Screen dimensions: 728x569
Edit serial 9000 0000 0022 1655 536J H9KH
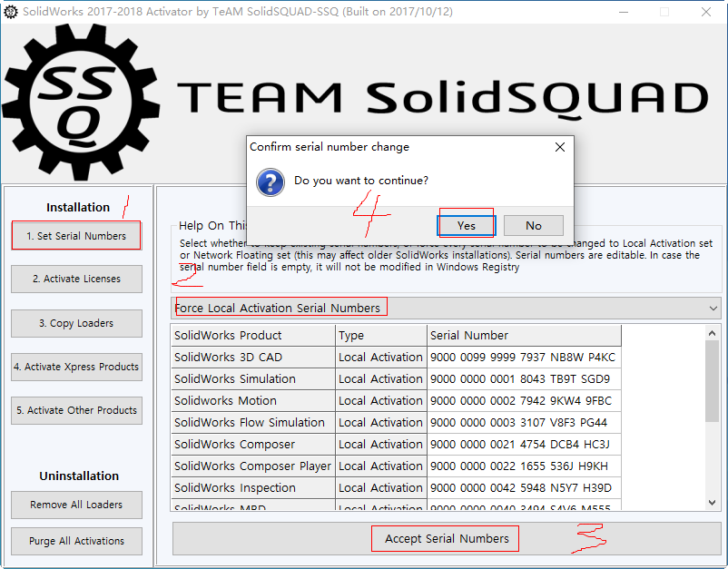[524, 466]
